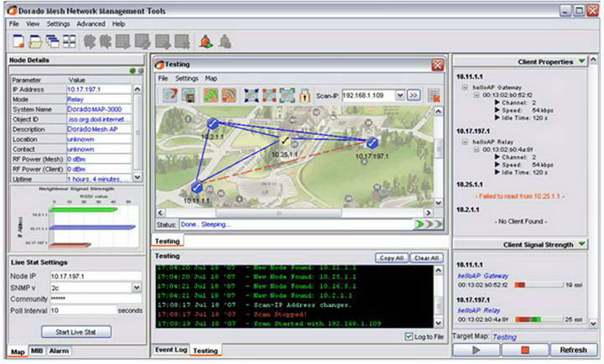Viewport: 604px width, 364px height.
Task: Click the new map document toolbar icon
Action: (x=18, y=41)
